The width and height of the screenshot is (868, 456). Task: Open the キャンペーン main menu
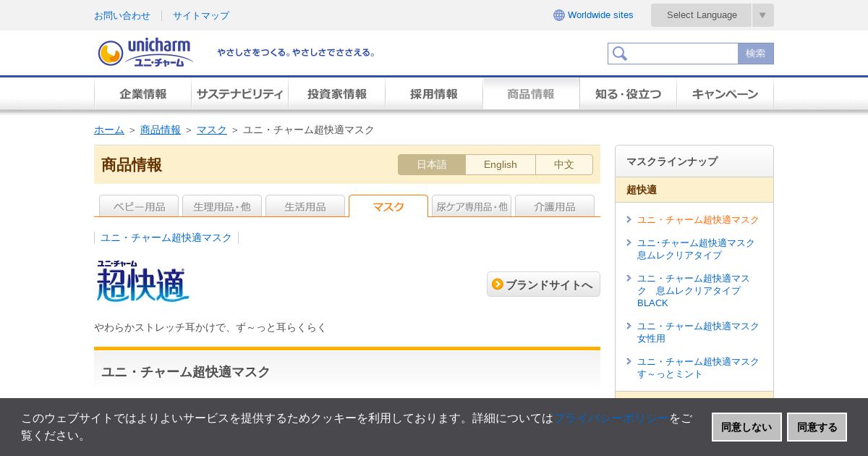pos(725,94)
